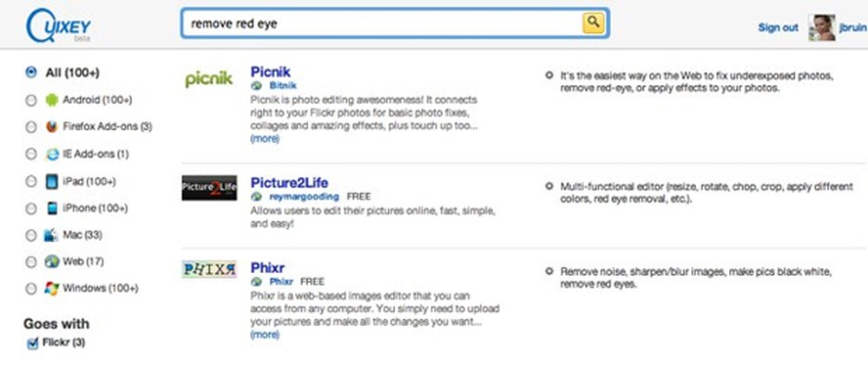The width and height of the screenshot is (868, 365).
Task: Open the reymargooding developer link
Action: pyautogui.click(x=304, y=197)
